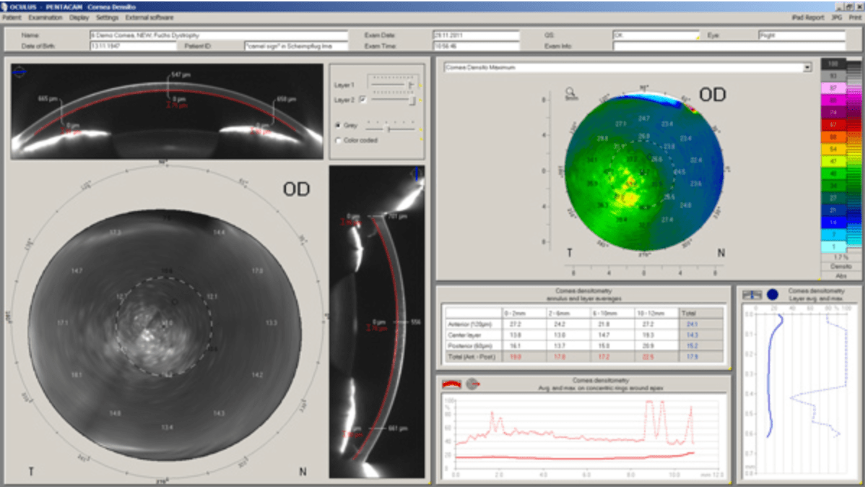Screen dimensions: 868x487
Task: Click the Densito scale button
Action: [x=841, y=266]
